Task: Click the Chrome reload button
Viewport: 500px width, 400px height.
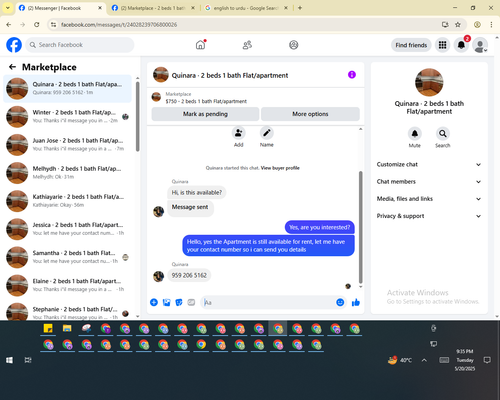Action: (x=37, y=24)
